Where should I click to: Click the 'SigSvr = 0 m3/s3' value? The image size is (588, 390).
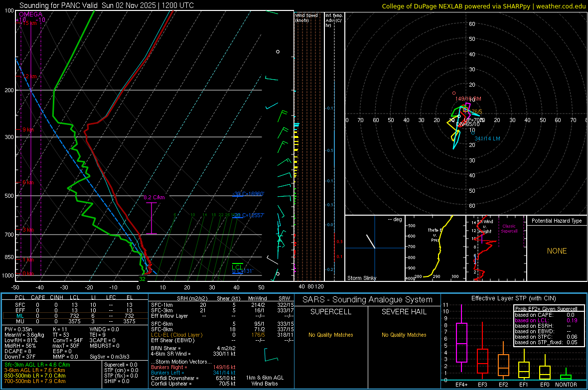coord(110,357)
